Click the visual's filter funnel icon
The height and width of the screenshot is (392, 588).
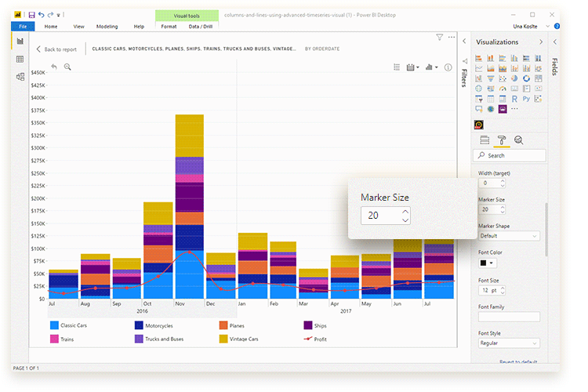click(x=440, y=37)
